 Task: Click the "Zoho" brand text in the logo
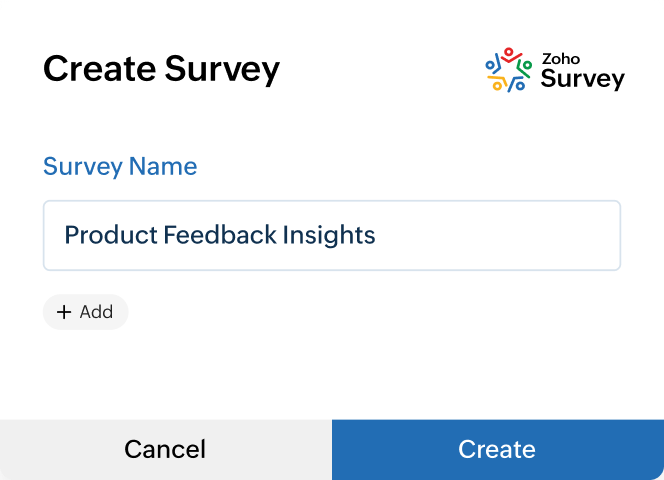561,58
